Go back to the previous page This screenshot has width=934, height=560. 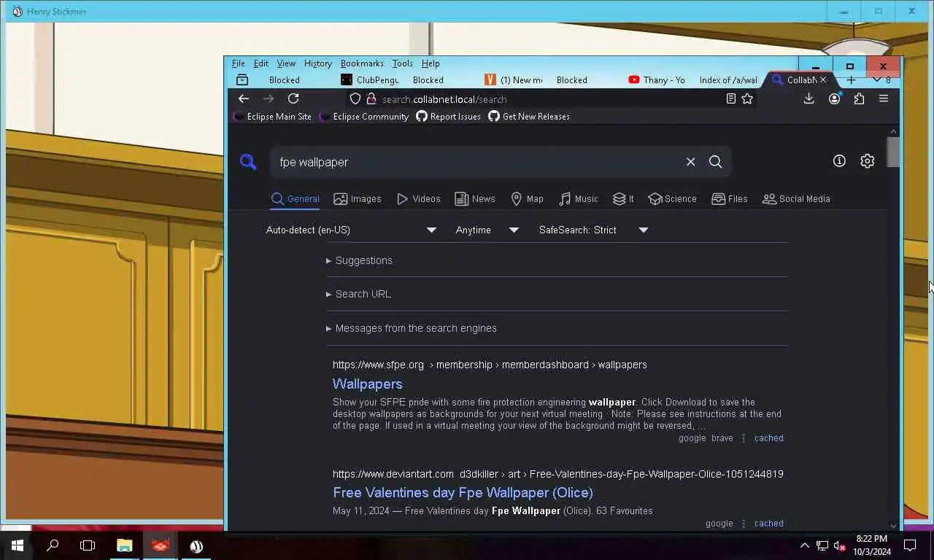(x=244, y=99)
